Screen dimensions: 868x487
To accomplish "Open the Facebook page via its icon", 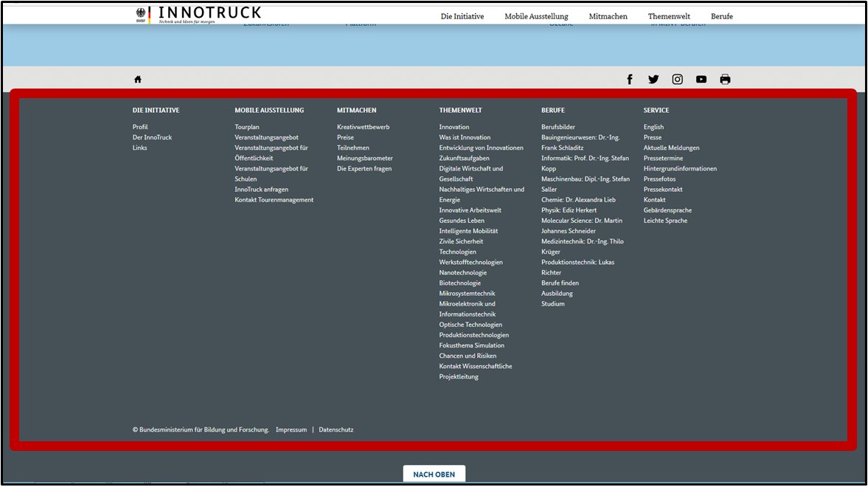I will tap(629, 79).
